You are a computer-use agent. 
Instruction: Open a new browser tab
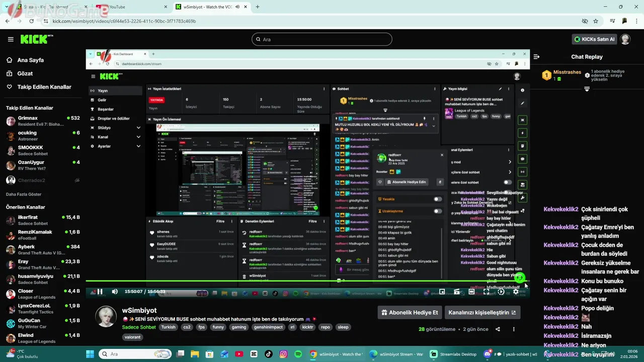[258, 7]
